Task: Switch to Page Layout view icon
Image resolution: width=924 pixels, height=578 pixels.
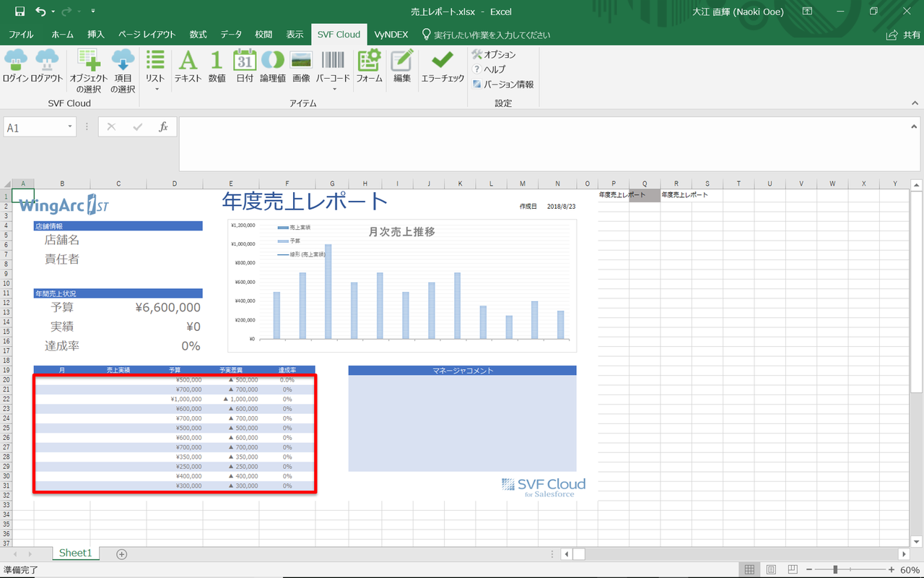Action: pos(771,570)
